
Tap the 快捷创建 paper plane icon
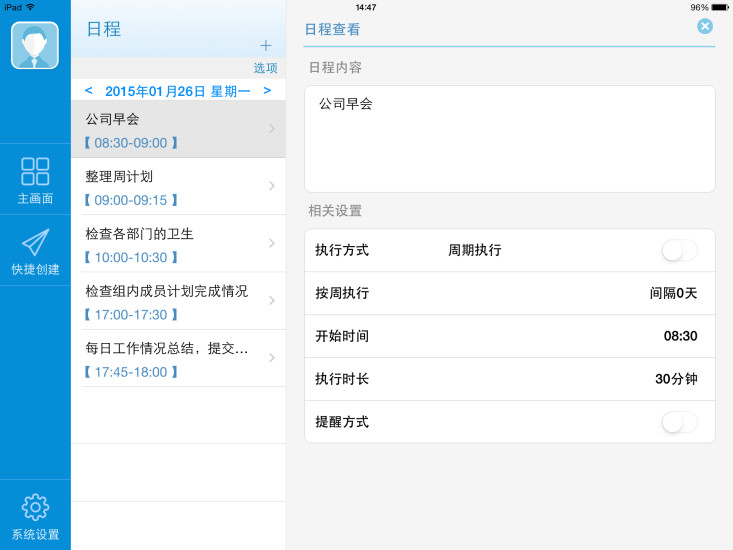click(35, 243)
